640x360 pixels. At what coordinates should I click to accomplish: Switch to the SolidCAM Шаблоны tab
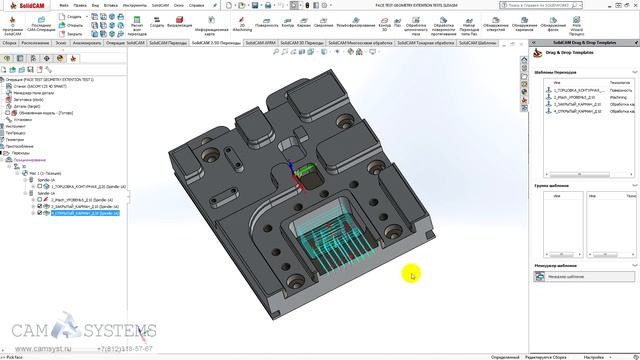(x=478, y=43)
